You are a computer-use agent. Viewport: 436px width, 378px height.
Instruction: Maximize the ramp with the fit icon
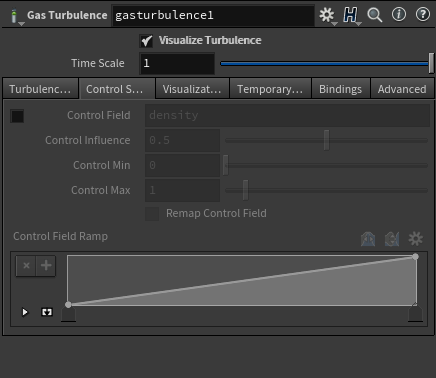(47, 312)
